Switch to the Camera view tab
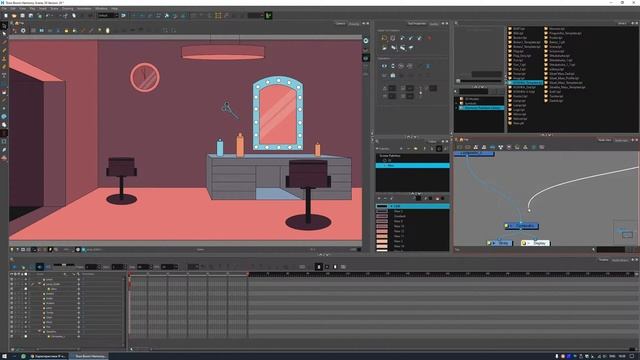640x360 pixels. click(340, 24)
